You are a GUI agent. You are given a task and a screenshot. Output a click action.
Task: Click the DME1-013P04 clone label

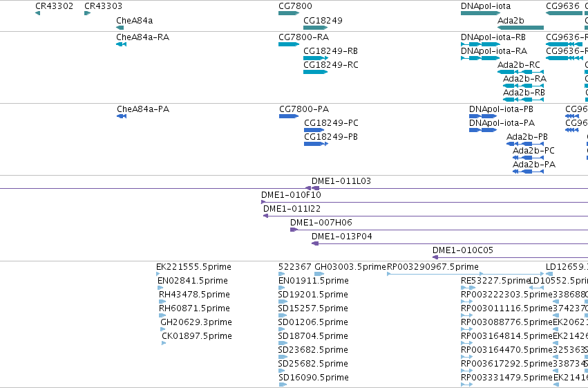[x=341, y=237]
